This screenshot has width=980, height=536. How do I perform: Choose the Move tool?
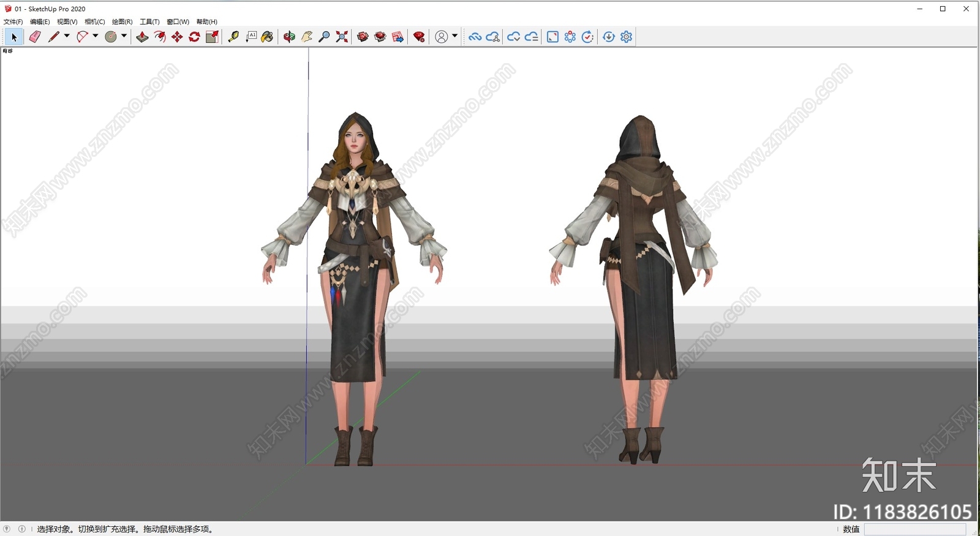(x=177, y=37)
